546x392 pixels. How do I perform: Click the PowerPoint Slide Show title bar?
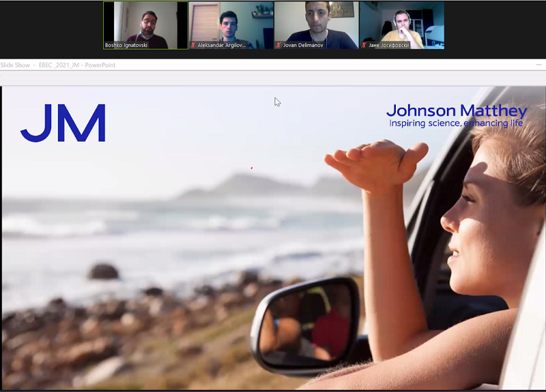[x=58, y=65]
